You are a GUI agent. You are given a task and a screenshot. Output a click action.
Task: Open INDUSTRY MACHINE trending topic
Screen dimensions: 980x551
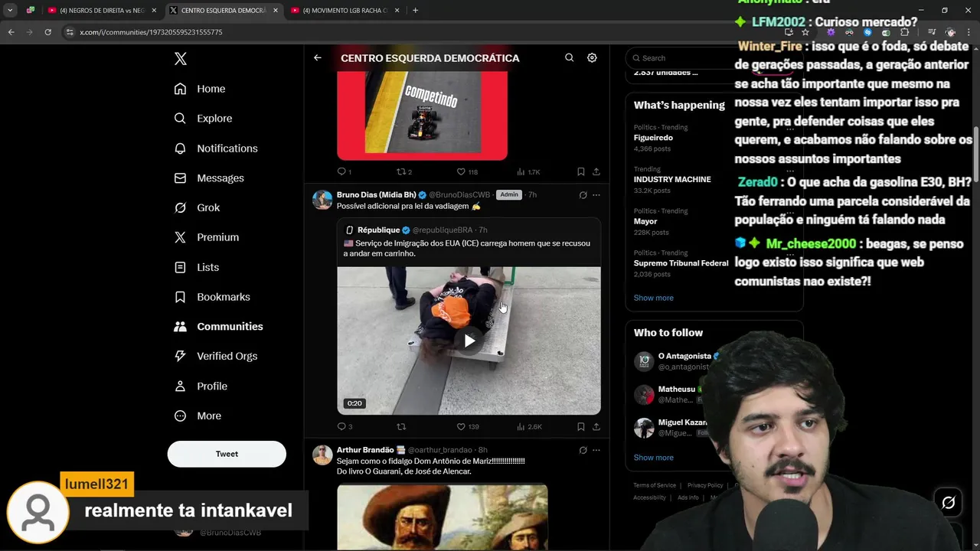pyautogui.click(x=672, y=179)
